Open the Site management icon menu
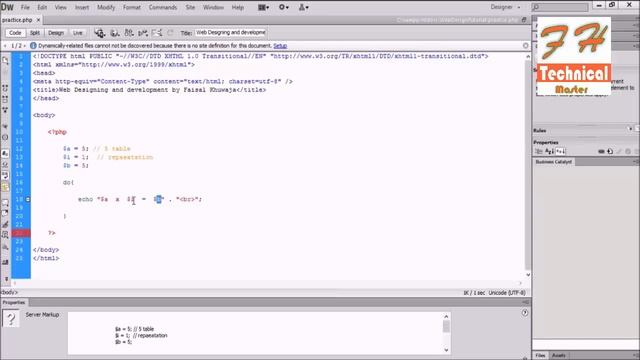 coord(303,7)
